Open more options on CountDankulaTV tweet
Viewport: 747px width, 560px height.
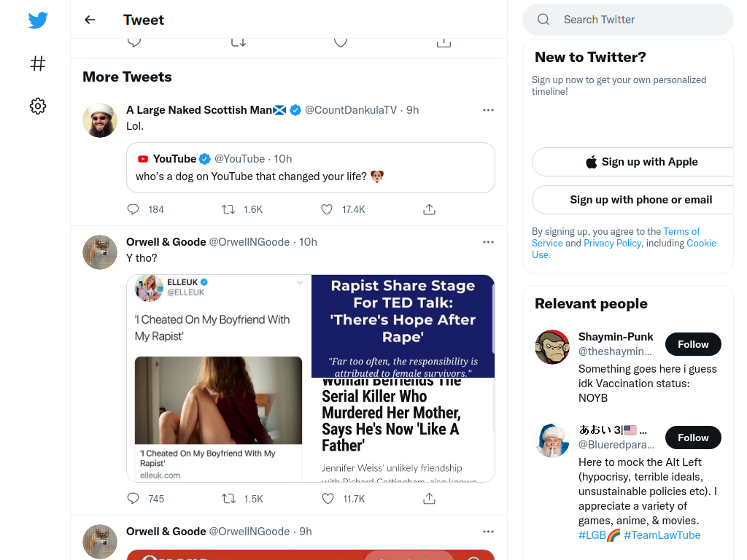coord(488,110)
